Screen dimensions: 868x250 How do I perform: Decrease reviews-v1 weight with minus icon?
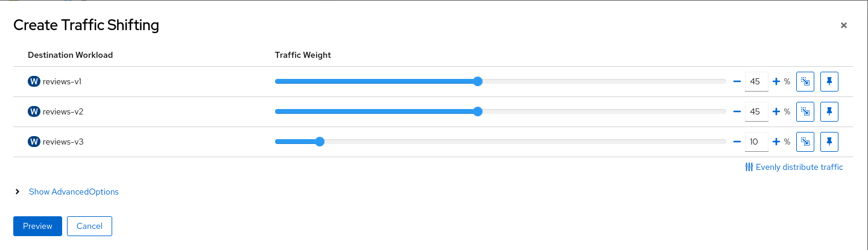click(737, 81)
